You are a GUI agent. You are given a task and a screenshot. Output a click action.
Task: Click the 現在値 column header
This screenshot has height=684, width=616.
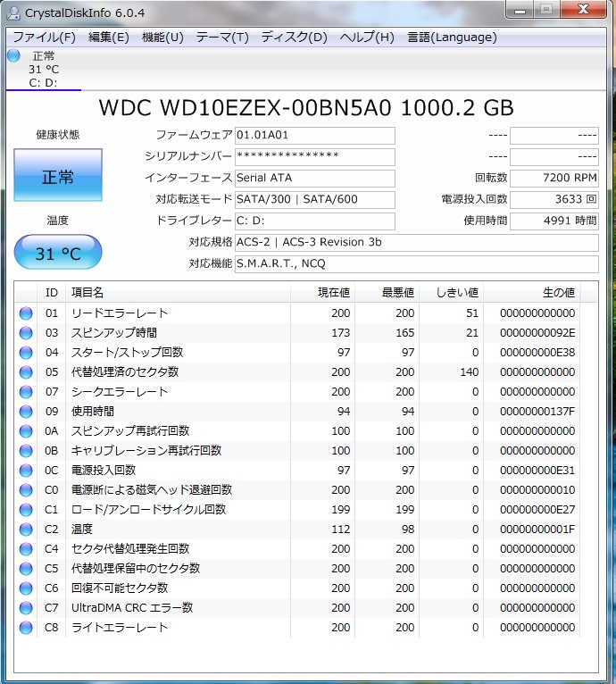(x=322, y=292)
